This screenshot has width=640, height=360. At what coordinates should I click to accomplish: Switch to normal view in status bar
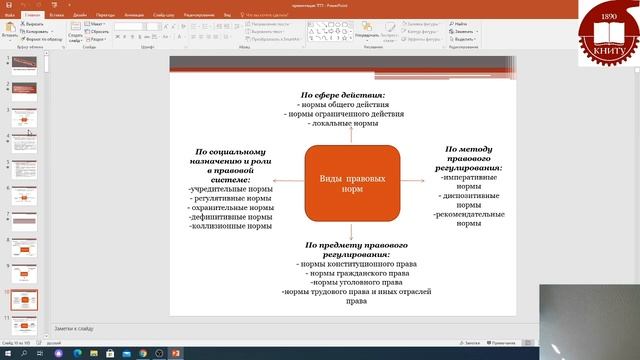528,343
